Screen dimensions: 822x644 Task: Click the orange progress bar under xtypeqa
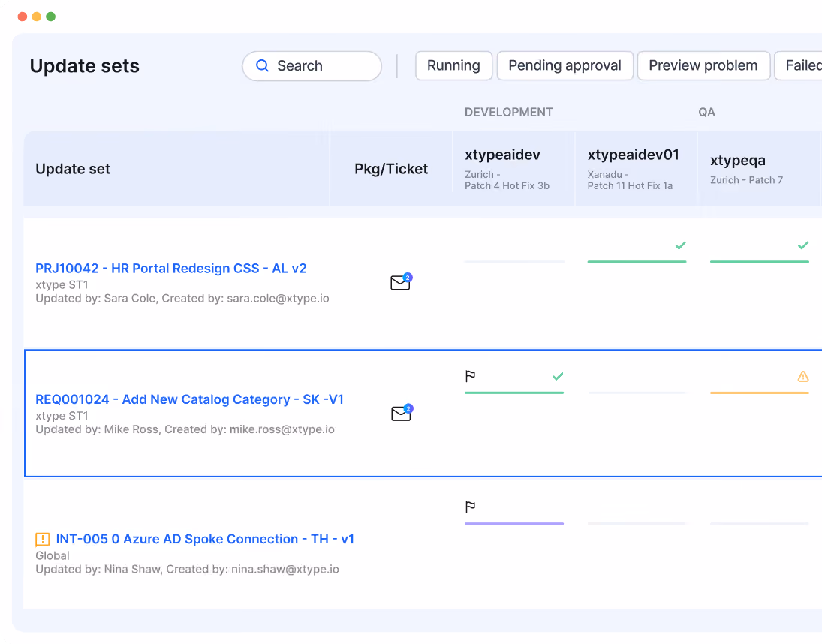click(760, 393)
